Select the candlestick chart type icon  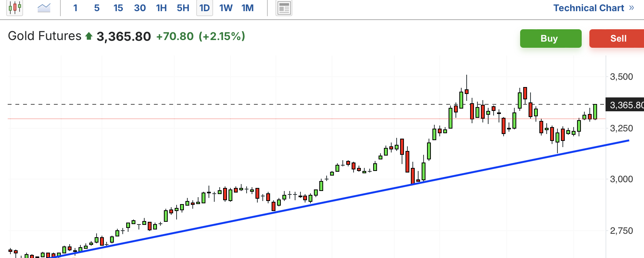click(x=15, y=7)
